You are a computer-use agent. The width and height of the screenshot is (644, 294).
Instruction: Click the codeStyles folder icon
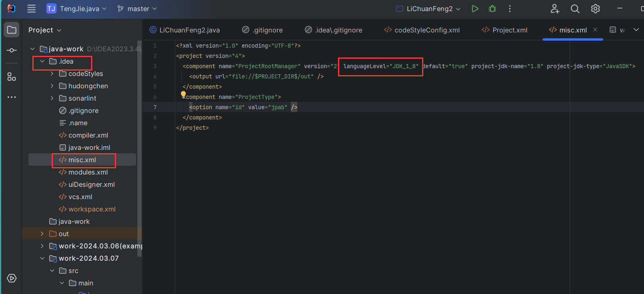[63, 73]
